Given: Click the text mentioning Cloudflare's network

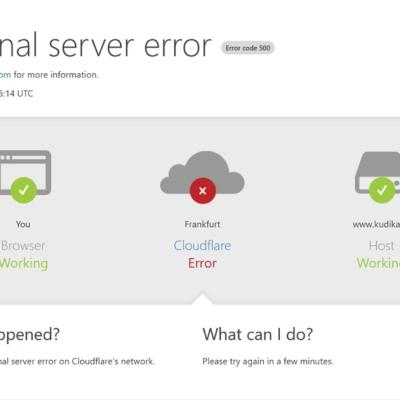Looking at the screenshot, I should 77,361.
